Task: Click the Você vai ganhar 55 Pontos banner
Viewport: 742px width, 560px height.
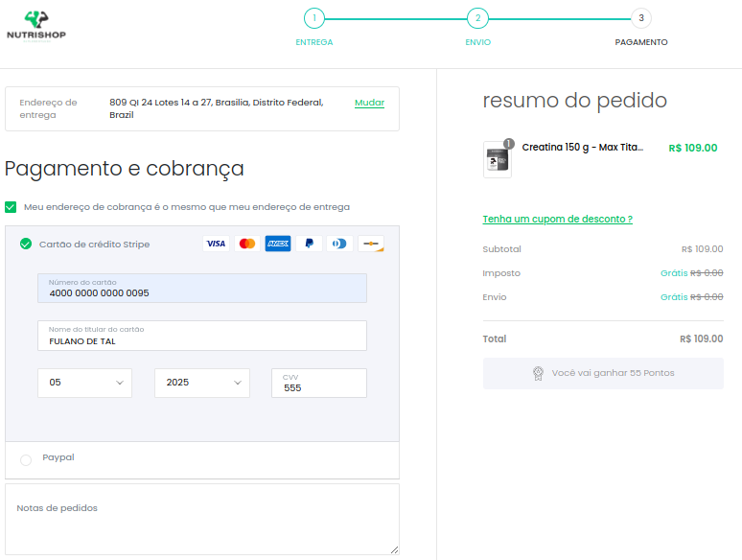Action: [x=603, y=373]
